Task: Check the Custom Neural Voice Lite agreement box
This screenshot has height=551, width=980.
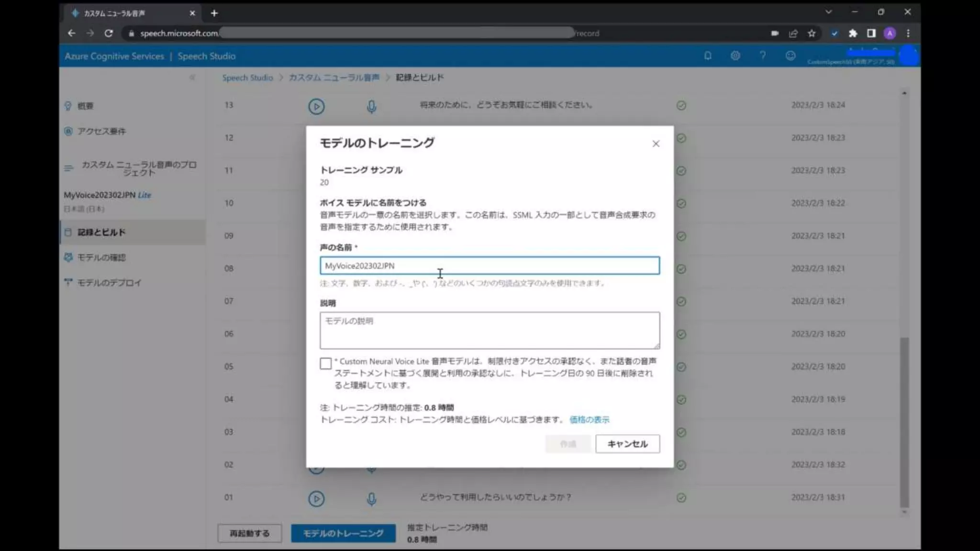Action: click(x=326, y=364)
